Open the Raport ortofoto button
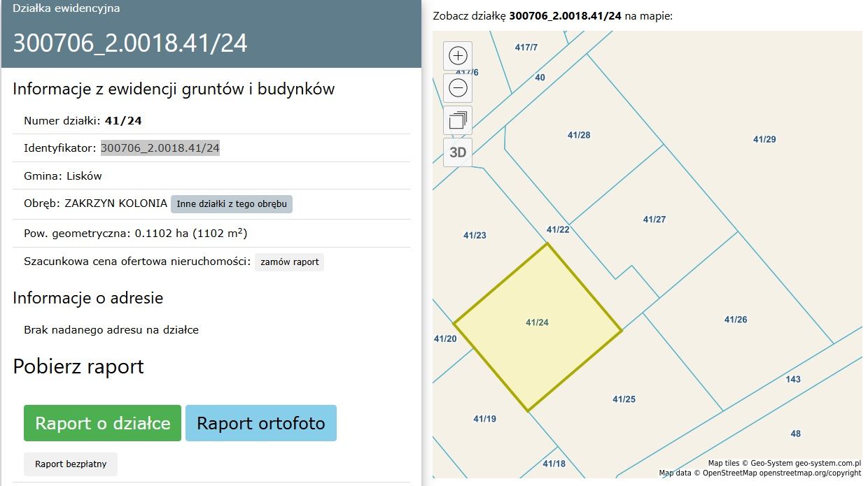The height and width of the screenshot is (486, 868). click(261, 423)
